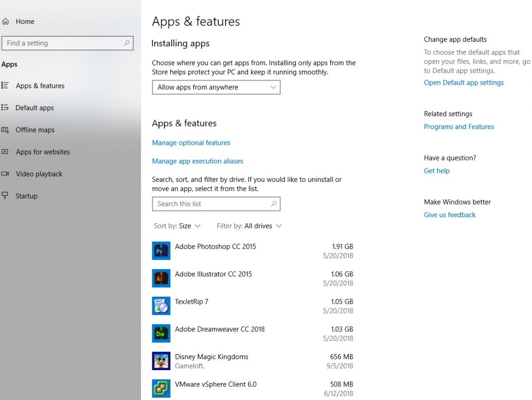The width and height of the screenshot is (532, 400).
Task: Click Manage optional features link
Action: [191, 142]
